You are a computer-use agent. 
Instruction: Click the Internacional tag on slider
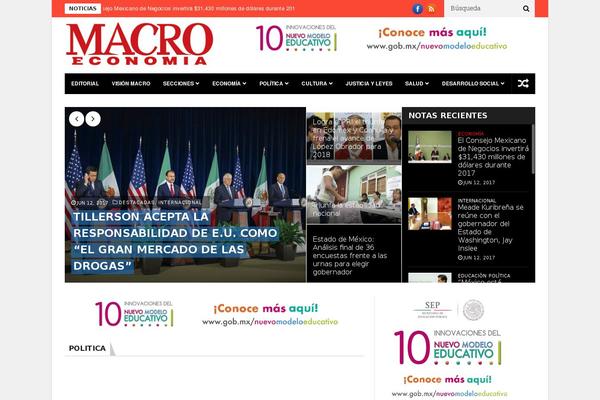click(x=179, y=202)
